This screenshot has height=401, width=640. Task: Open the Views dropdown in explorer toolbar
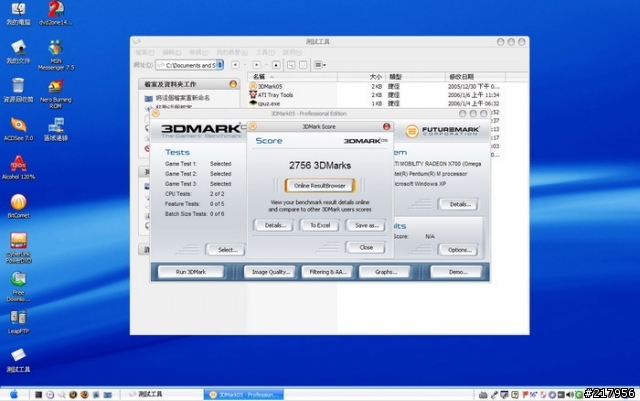tap(320, 65)
